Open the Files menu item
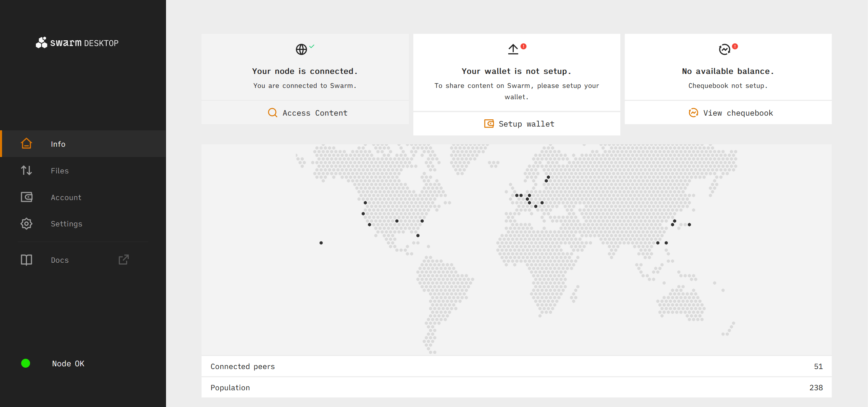The height and width of the screenshot is (407, 868). pyautogui.click(x=60, y=171)
